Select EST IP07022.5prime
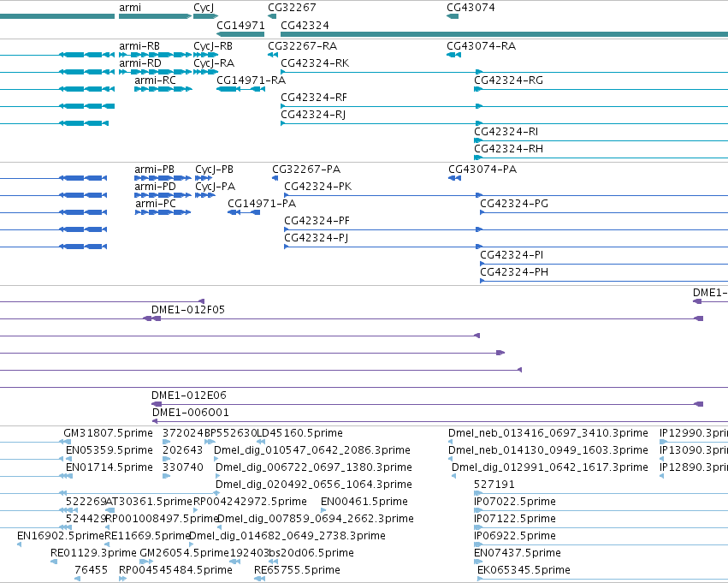This screenshot has width=728, height=583. click(515, 503)
